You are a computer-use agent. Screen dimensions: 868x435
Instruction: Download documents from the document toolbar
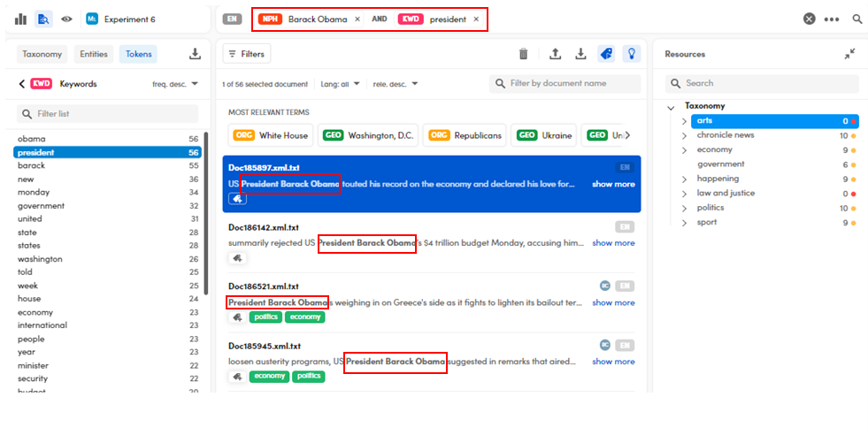point(580,54)
